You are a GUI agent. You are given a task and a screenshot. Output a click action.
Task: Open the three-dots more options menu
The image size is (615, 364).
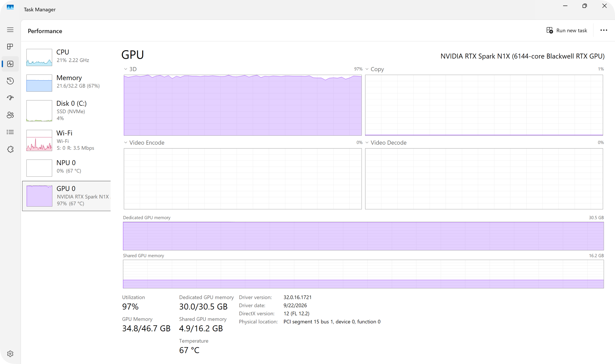click(x=604, y=30)
